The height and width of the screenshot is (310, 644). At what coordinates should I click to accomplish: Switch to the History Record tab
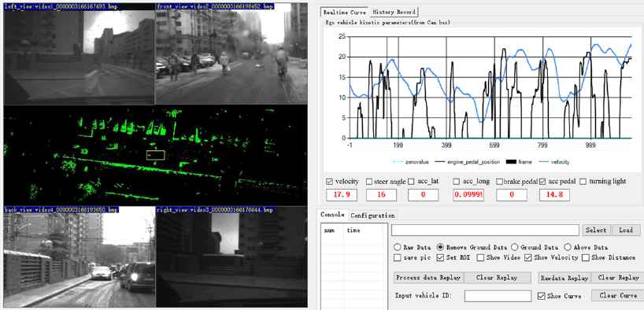pos(394,12)
